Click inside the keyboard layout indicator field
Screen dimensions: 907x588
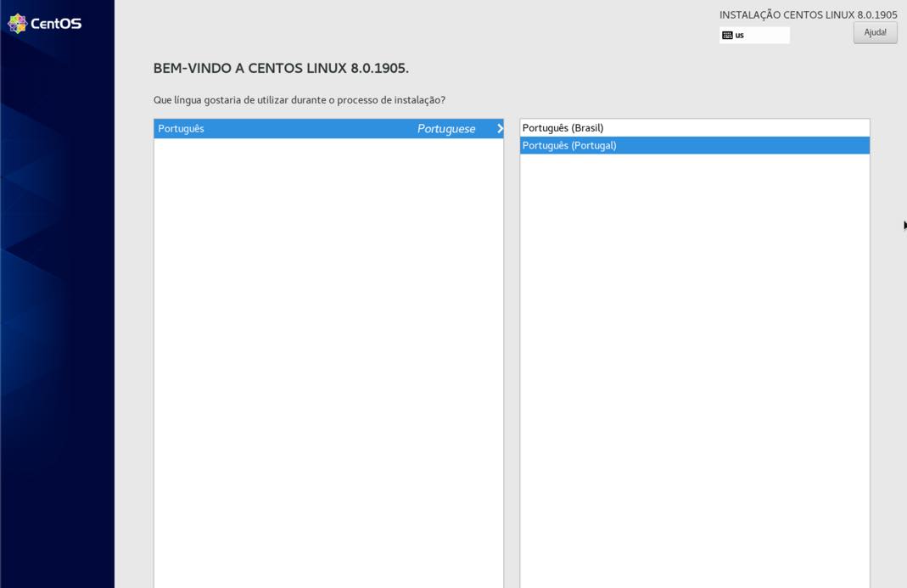click(x=753, y=35)
